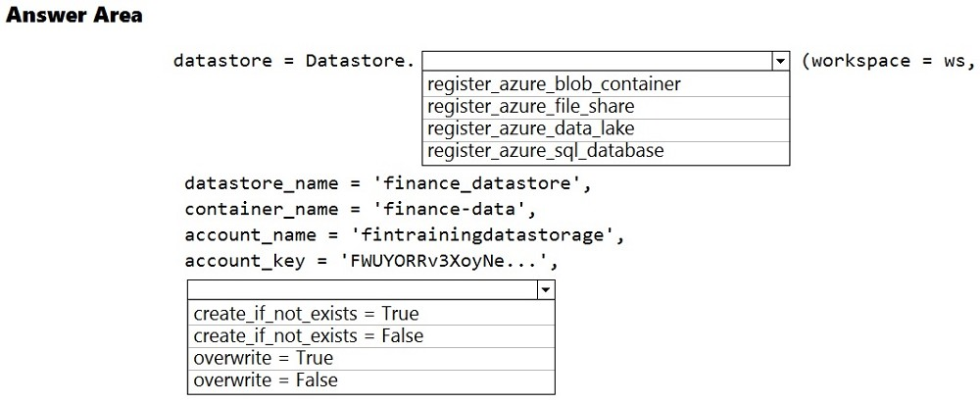The width and height of the screenshot is (980, 404).
Task: Select register_azure_sql_database option
Action: (546, 151)
